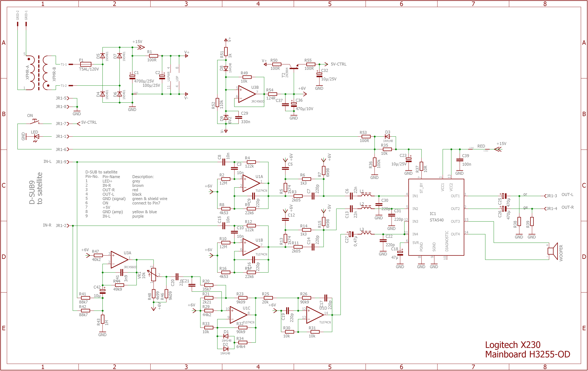This screenshot has height=371, width=588.
Task: Click the 'STA540' part name text
Action: 437,220
